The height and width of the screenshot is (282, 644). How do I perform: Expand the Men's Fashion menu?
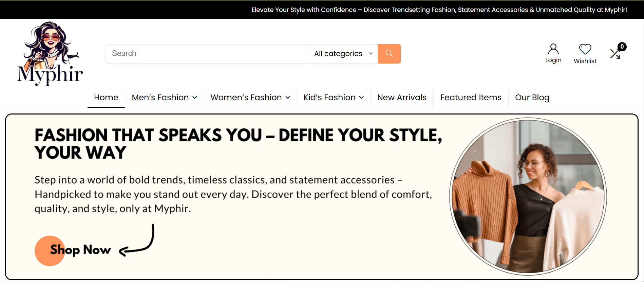[x=164, y=98]
